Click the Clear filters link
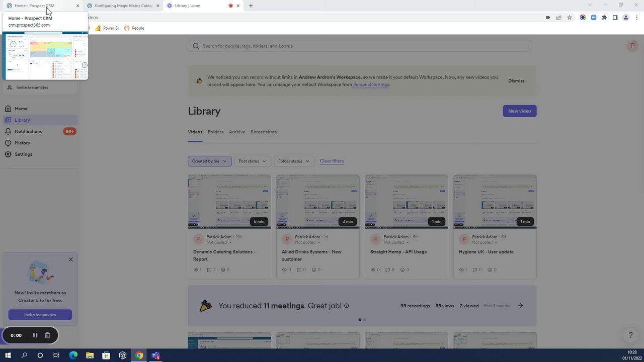644x362 pixels. pyautogui.click(x=332, y=161)
